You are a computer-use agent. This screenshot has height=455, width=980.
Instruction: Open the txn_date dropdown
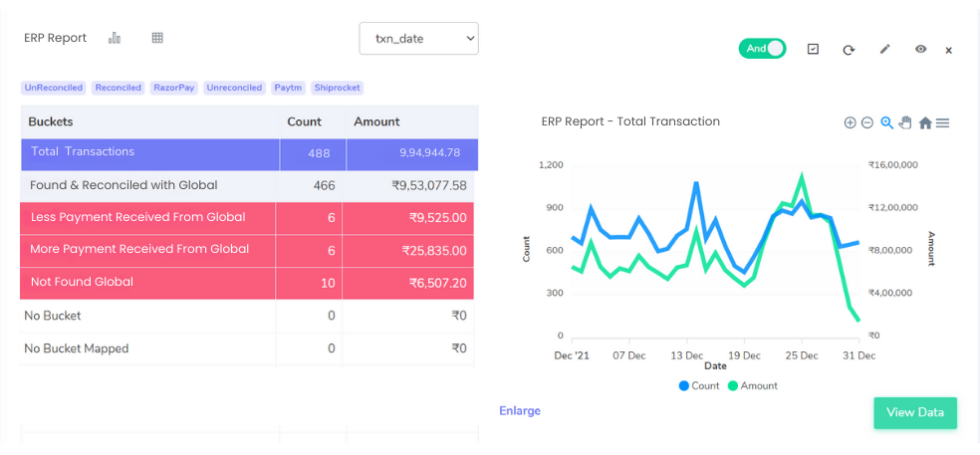click(418, 39)
